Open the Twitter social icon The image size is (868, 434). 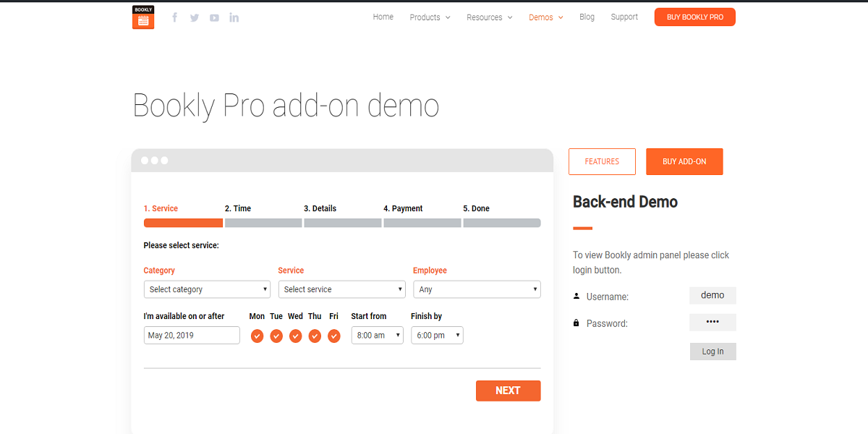pos(195,17)
